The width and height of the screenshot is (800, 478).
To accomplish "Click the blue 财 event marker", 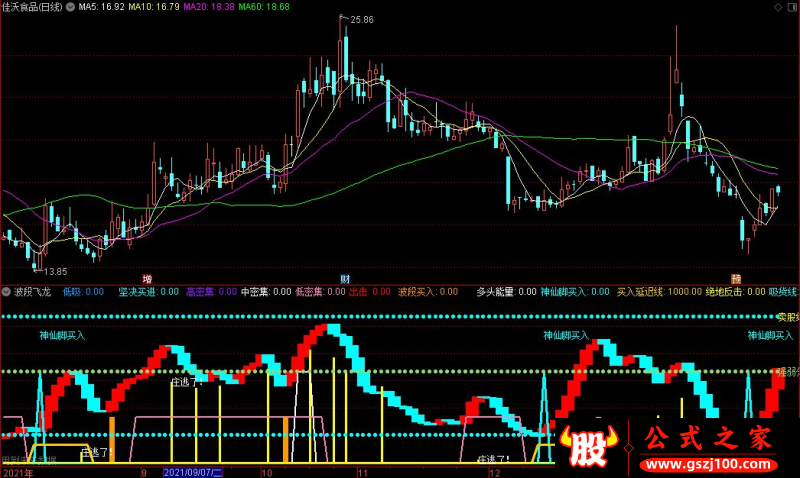I will coord(345,279).
